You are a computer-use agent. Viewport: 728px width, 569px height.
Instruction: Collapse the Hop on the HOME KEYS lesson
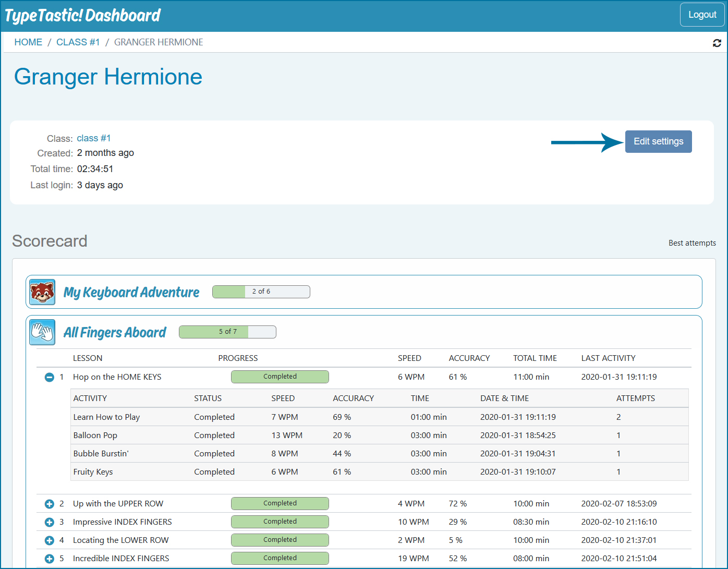coord(50,377)
